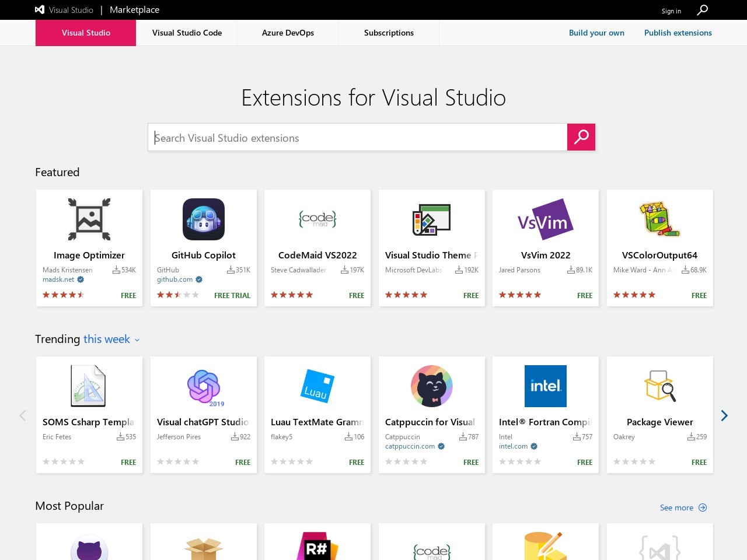Viewport: 747px width, 560px height.
Task: Click the VsVim 2022 title
Action: [x=546, y=256]
